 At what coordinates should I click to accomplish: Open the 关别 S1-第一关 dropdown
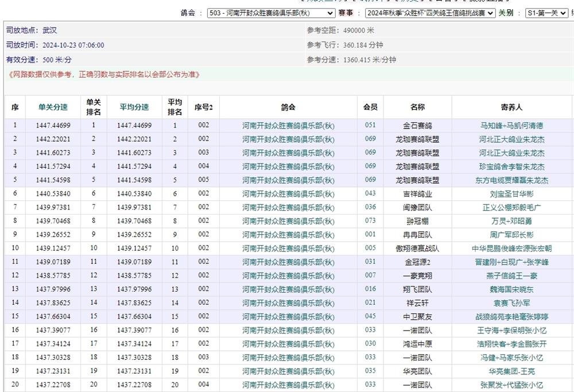point(546,13)
